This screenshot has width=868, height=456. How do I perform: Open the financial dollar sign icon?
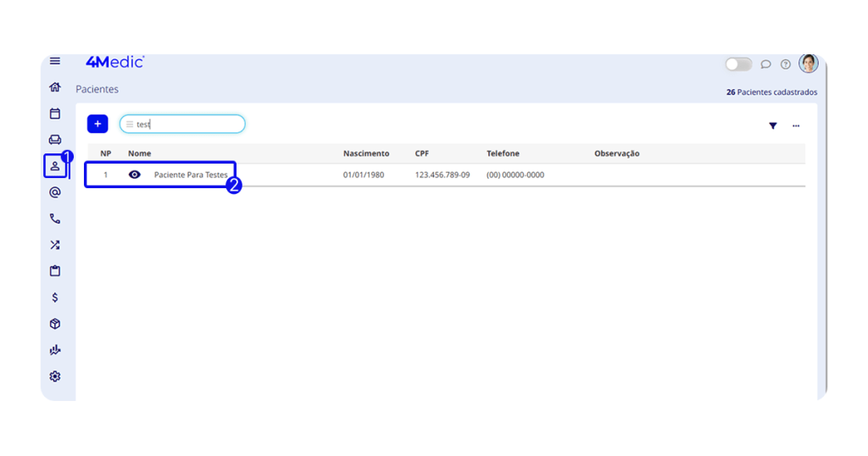[x=55, y=298]
